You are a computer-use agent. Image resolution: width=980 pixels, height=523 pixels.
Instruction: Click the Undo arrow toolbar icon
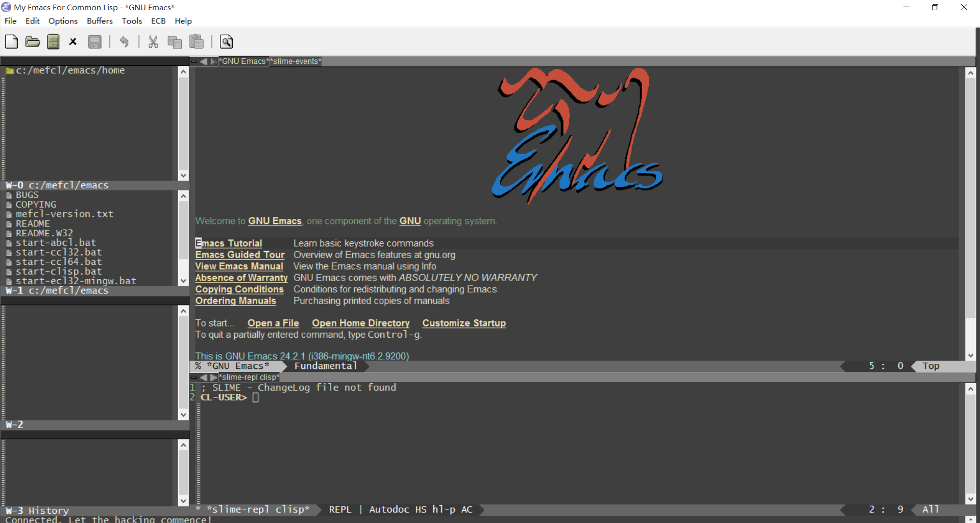point(124,42)
